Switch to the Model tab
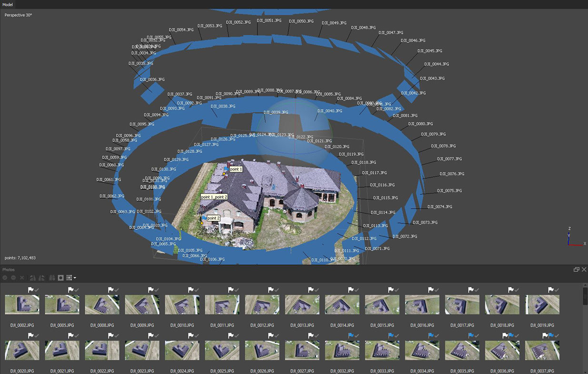The width and height of the screenshot is (588, 374). coord(8,4)
